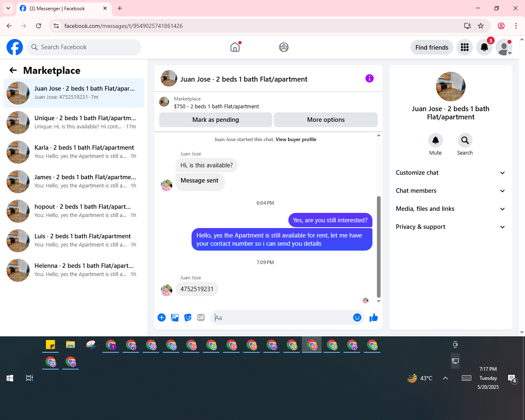Click chat scroll down arrow
Screen dimensions: 525x420
click(379, 301)
